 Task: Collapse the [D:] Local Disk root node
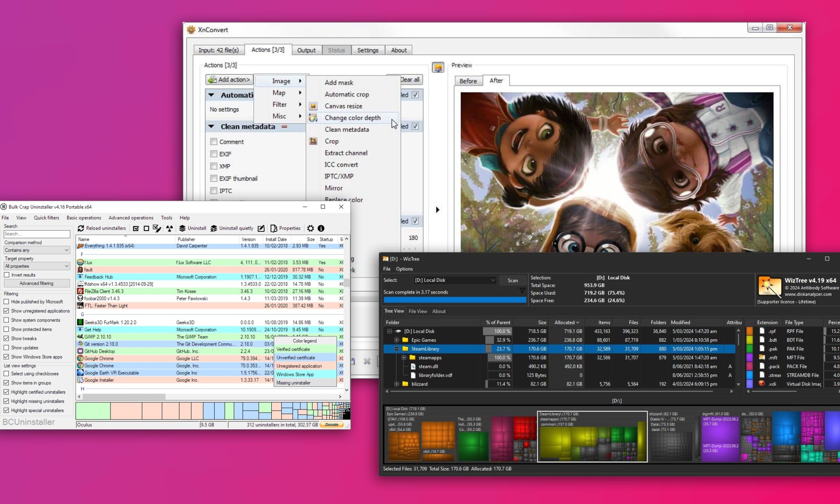pos(389,331)
